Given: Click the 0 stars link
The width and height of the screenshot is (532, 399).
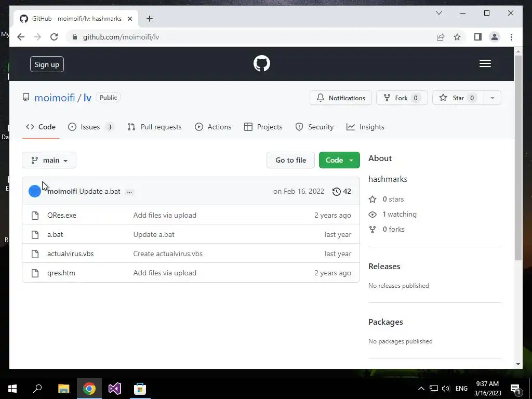Looking at the screenshot, I should pyautogui.click(x=387, y=199).
